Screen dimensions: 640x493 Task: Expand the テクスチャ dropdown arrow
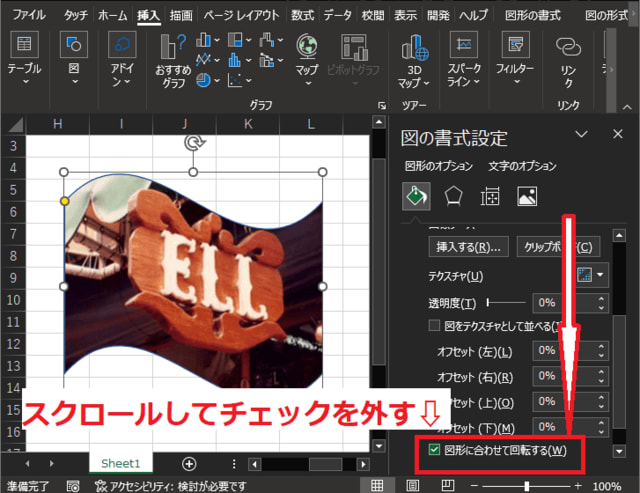600,275
